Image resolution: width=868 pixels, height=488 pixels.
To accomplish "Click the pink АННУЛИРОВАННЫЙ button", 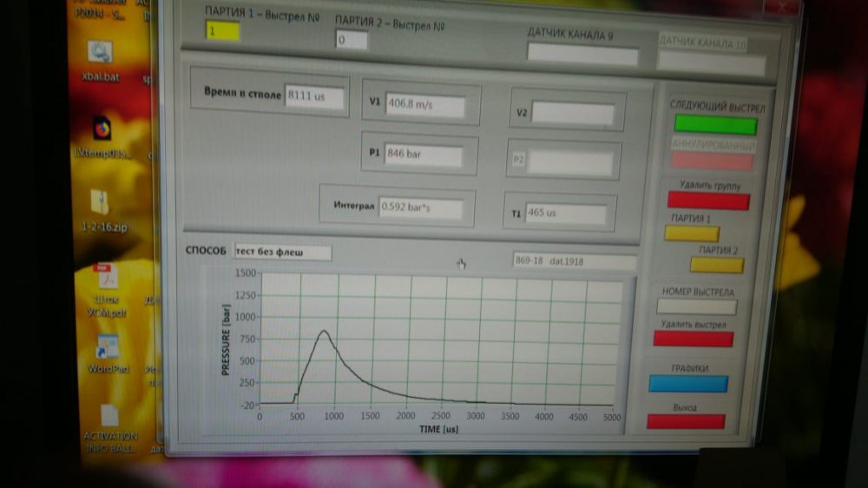I will [711, 161].
